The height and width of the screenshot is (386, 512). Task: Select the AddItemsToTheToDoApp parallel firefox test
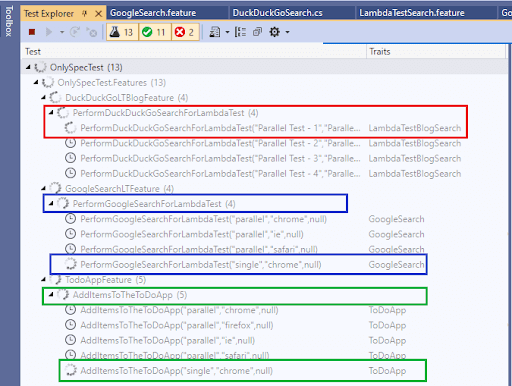point(264,325)
